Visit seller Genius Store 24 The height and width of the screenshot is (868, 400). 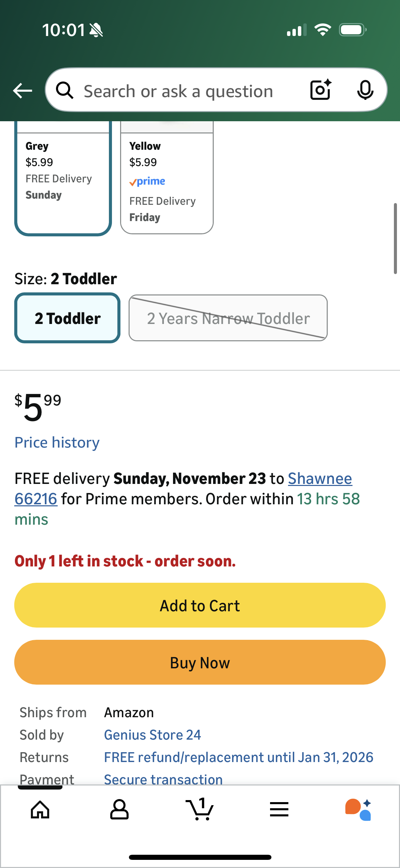(152, 735)
